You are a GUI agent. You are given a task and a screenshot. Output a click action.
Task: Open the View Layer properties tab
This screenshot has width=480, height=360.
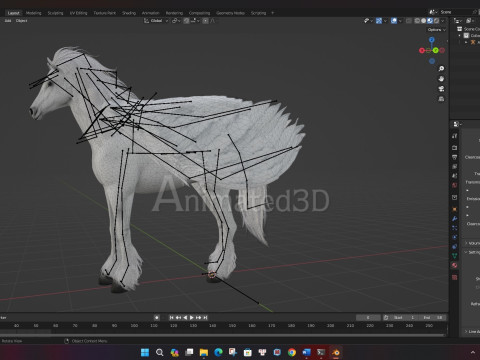click(x=455, y=166)
